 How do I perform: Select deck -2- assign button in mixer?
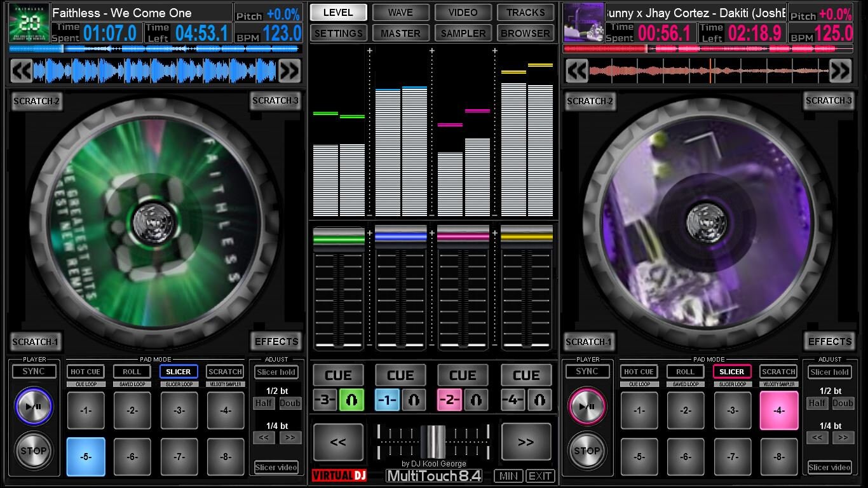tap(450, 400)
